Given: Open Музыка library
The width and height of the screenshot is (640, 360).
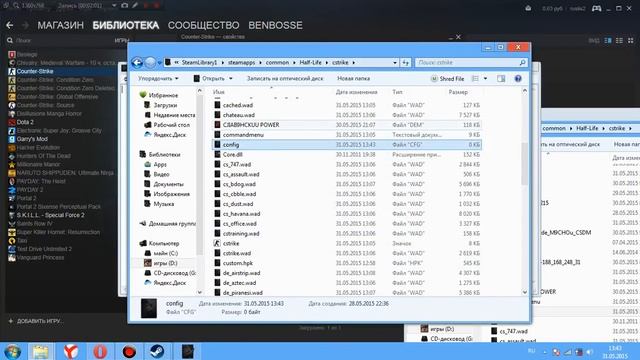Looking at the screenshot, I should click(x=159, y=204).
